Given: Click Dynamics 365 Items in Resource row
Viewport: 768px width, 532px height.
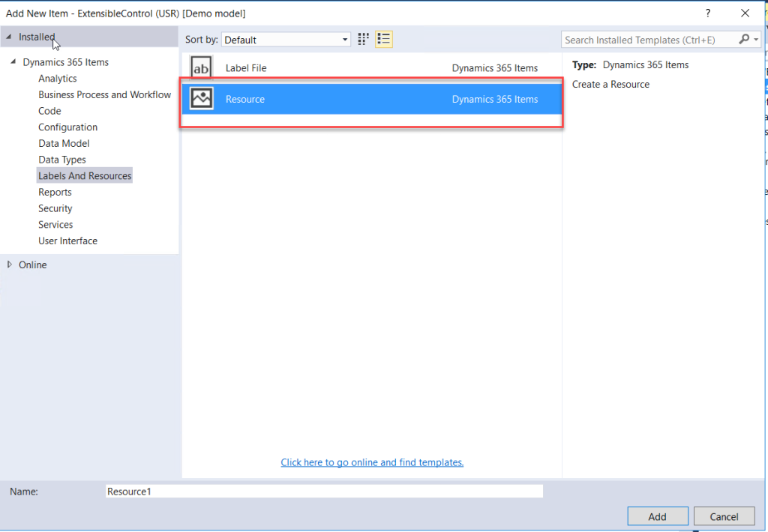Looking at the screenshot, I should (x=495, y=99).
